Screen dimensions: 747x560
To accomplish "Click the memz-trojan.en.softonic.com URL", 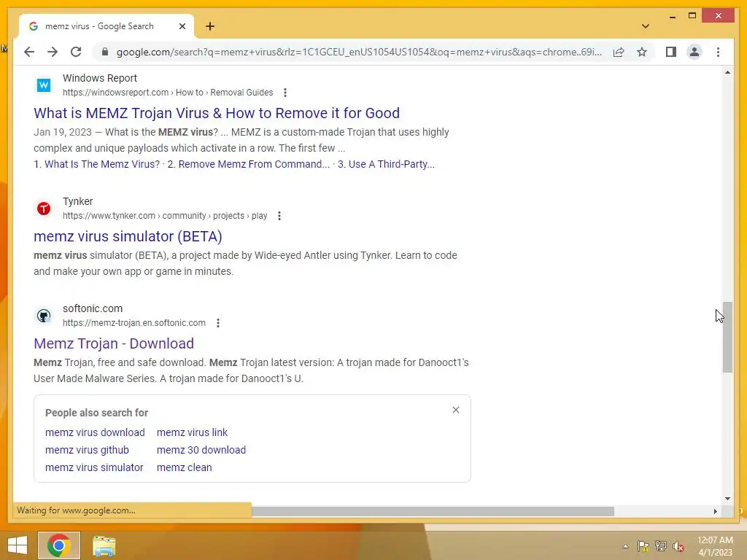I will pyautogui.click(x=134, y=323).
